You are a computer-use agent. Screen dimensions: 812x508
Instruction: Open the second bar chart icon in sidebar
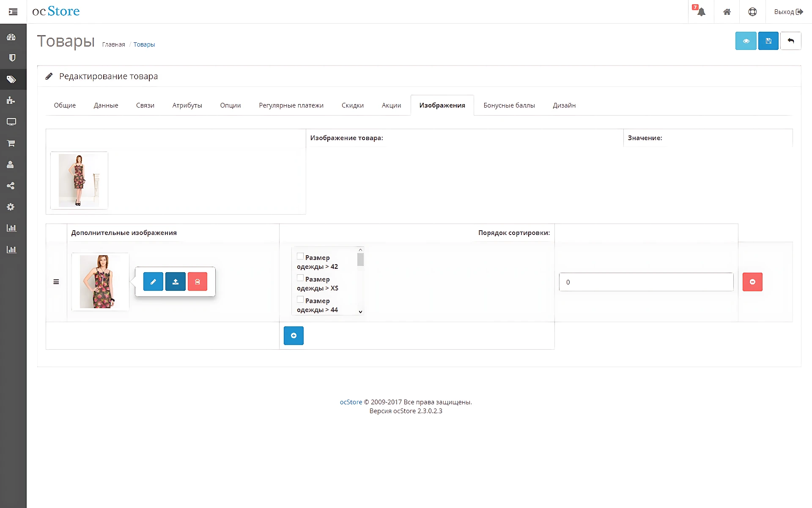[x=11, y=249]
